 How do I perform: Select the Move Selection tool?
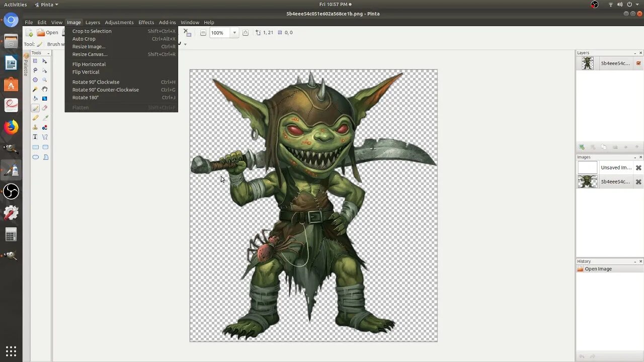pos(45,70)
